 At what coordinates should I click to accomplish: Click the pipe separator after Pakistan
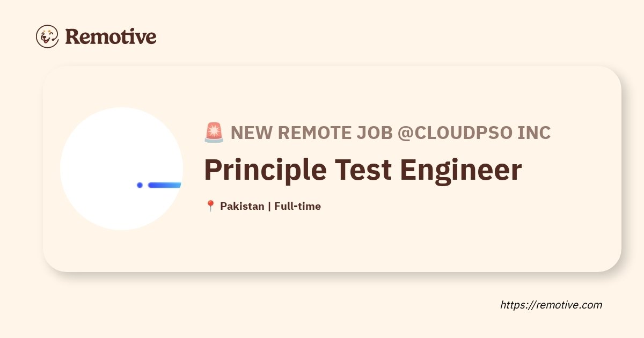(x=269, y=206)
